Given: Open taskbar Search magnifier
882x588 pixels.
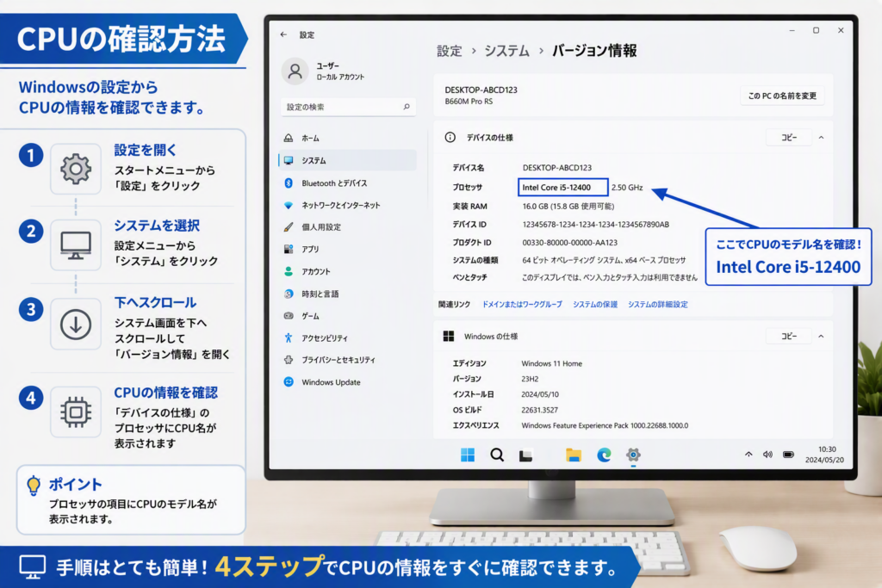Looking at the screenshot, I should tap(497, 455).
